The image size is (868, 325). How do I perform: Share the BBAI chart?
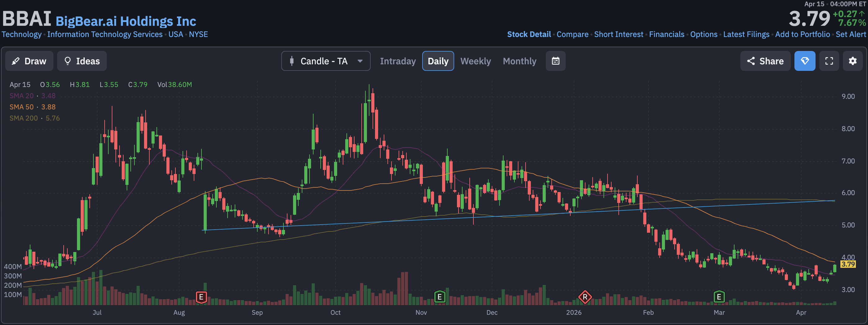(x=765, y=61)
